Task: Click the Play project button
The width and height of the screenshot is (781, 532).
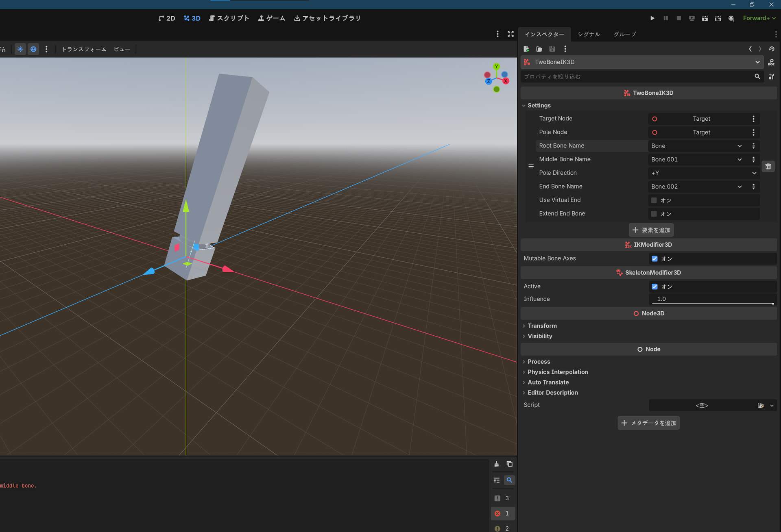Action: coord(652,18)
